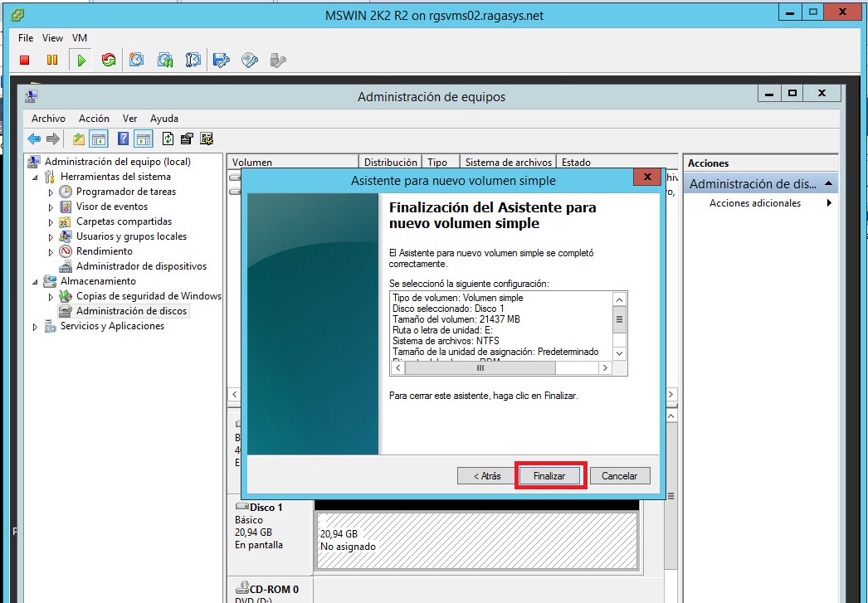Expand the Visor de eventos node

tap(51, 207)
